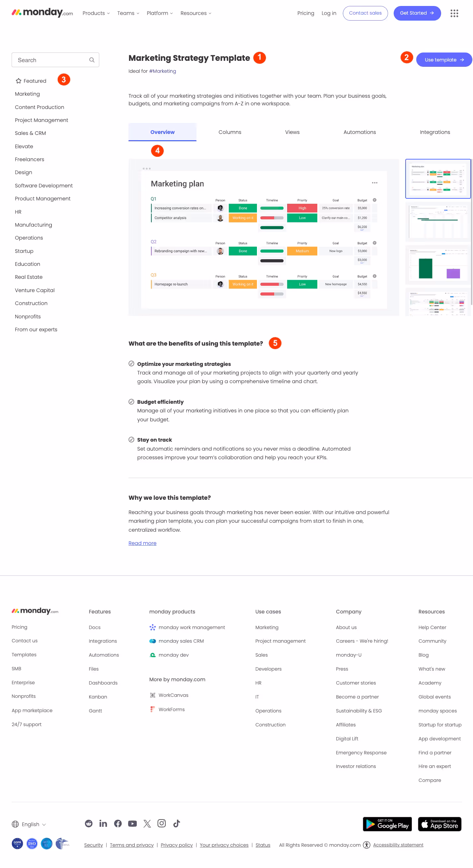This screenshot has height=868, width=473.
Task: Click the Instagram icon in footer
Action: (162, 823)
